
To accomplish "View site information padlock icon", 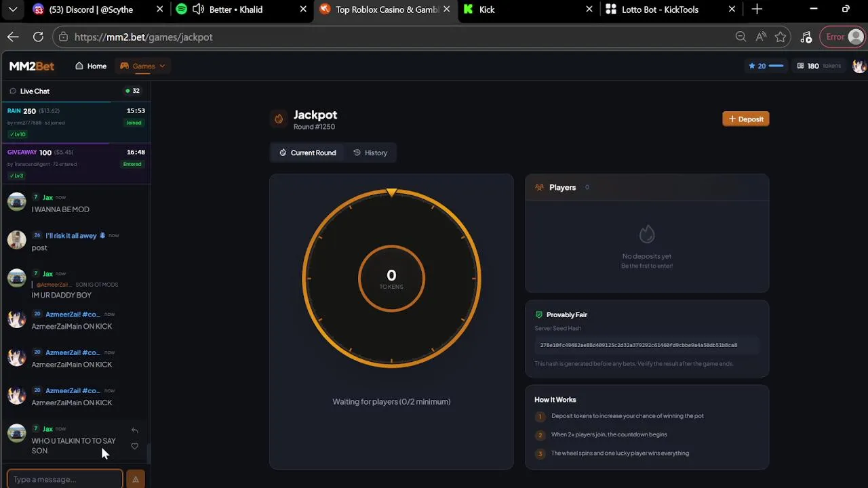I will click(63, 37).
